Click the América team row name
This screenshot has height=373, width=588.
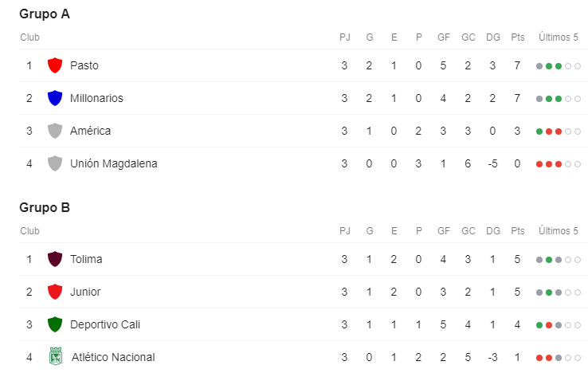(x=90, y=131)
